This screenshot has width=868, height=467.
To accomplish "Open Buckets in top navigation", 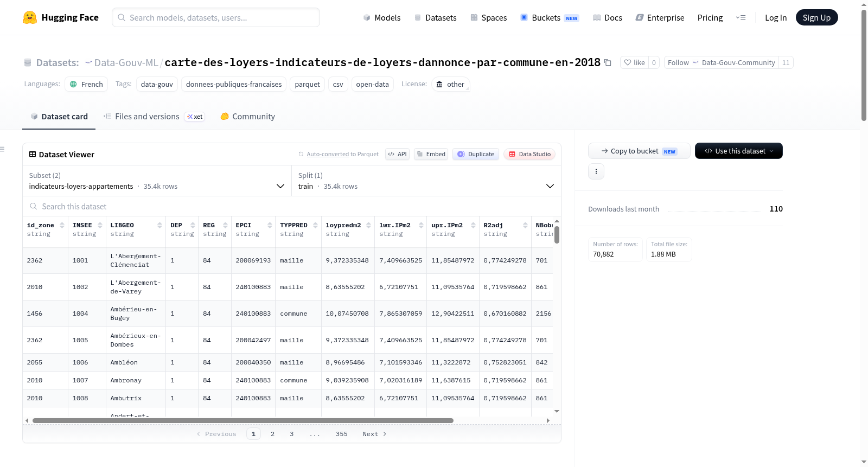I will [550, 17].
